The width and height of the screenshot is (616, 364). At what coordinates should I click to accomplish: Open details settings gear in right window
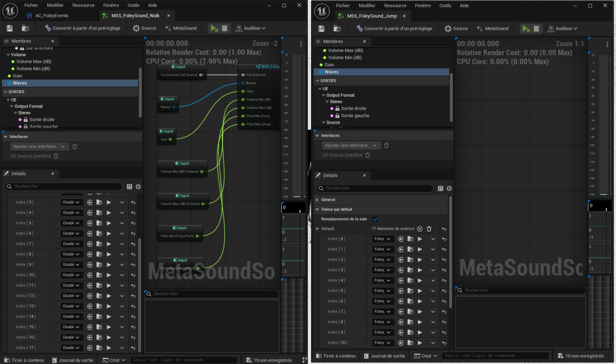pos(449,189)
